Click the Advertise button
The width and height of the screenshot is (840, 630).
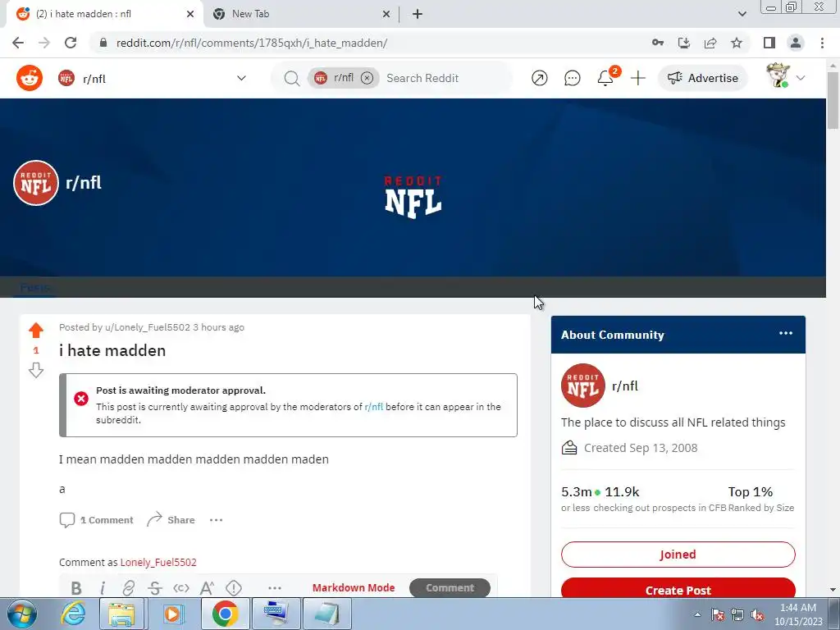pyautogui.click(x=703, y=78)
